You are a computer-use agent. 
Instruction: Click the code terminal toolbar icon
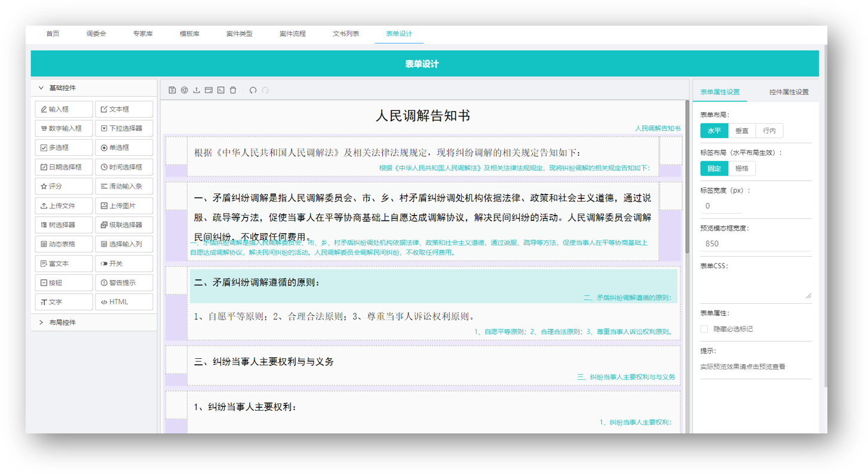point(220,90)
